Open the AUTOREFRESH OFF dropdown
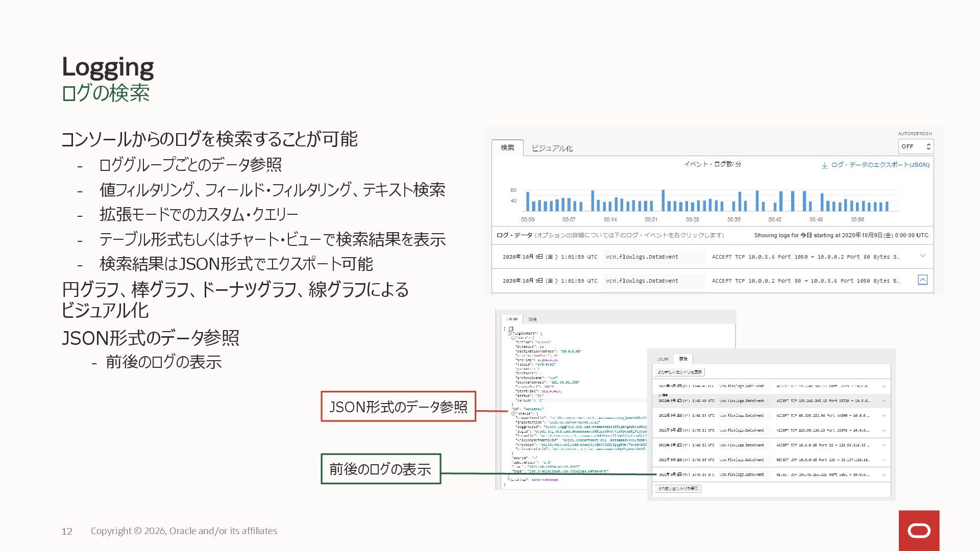This screenshot has height=551, width=980. tap(916, 146)
